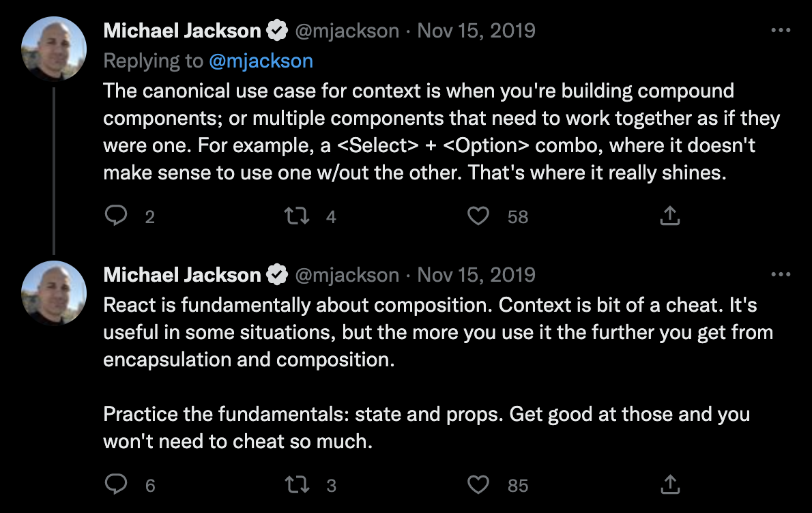The height and width of the screenshot is (513, 812).
Task: Click Michael Jackson's name on the first tweet
Action: (182, 30)
